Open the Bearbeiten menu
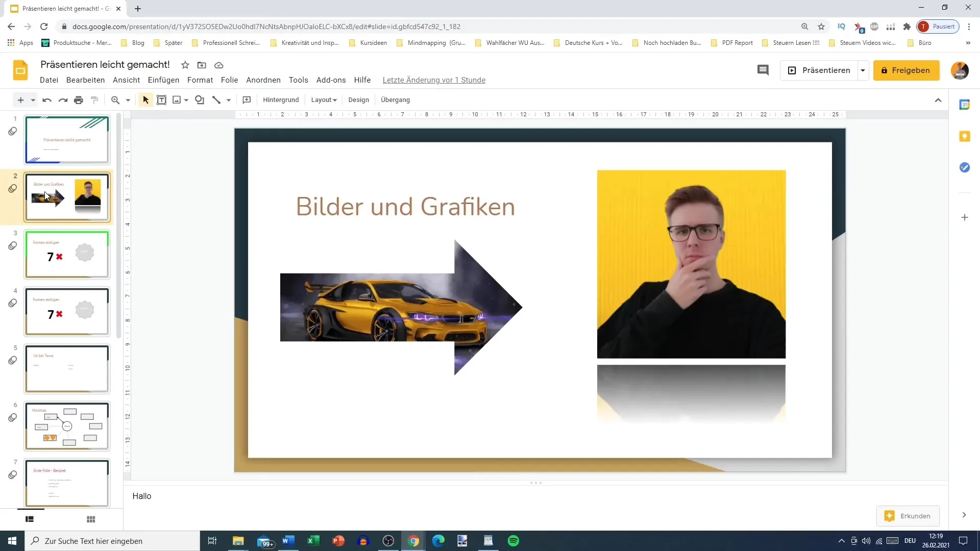Image resolution: width=980 pixels, height=551 pixels. (x=85, y=80)
